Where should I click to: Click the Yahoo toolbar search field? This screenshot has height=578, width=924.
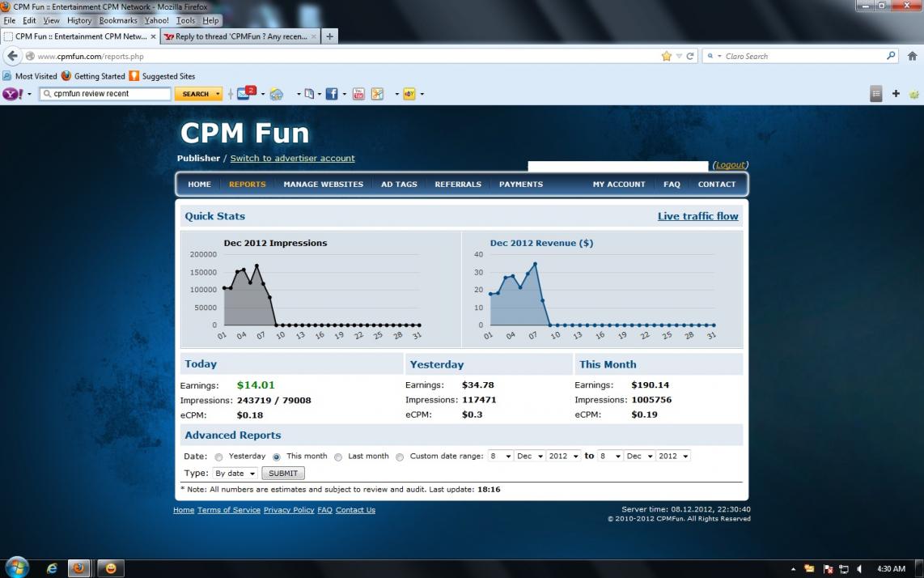(105, 94)
